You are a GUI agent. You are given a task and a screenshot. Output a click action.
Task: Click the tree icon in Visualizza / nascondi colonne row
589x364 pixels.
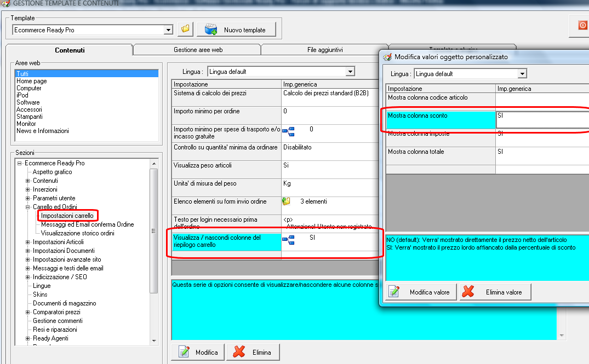(288, 240)
